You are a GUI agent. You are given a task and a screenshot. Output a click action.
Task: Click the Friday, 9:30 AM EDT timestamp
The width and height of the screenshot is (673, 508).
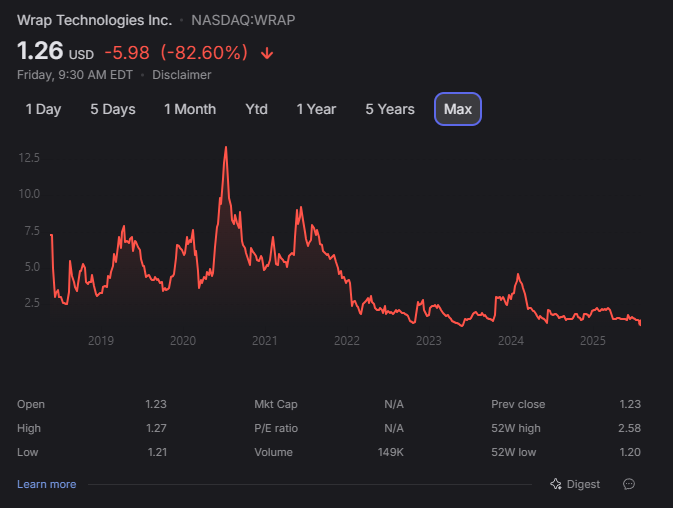pos(75,75)
